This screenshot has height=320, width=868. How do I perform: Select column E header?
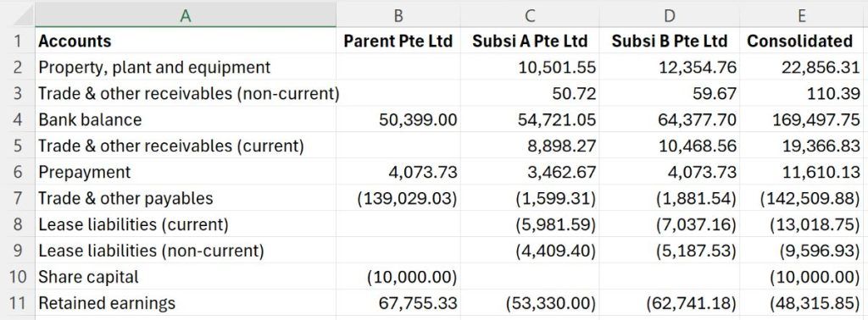pos(802,15)
